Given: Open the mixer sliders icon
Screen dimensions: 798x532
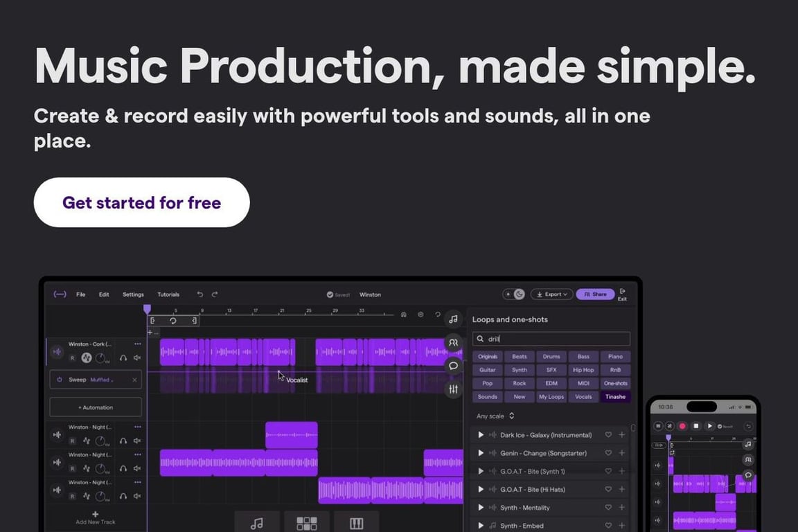Looking at the screenshot, I should click(453, 389).
